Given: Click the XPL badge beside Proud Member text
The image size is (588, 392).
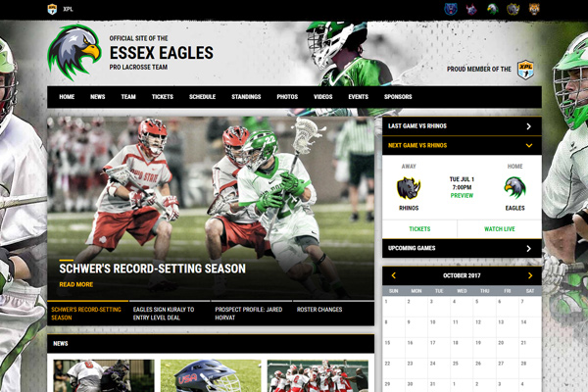Looking at the screenshot, I should [x=525, y=69].
